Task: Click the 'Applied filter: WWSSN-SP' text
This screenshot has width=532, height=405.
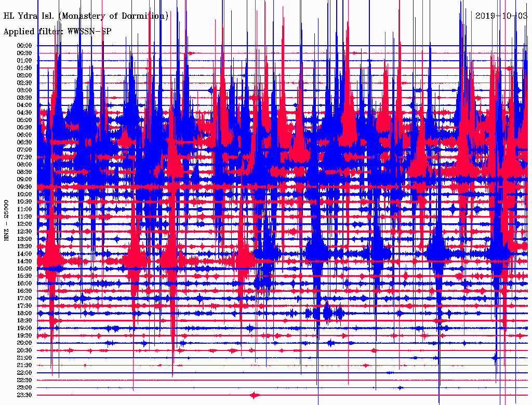Action: coord(57,32)
